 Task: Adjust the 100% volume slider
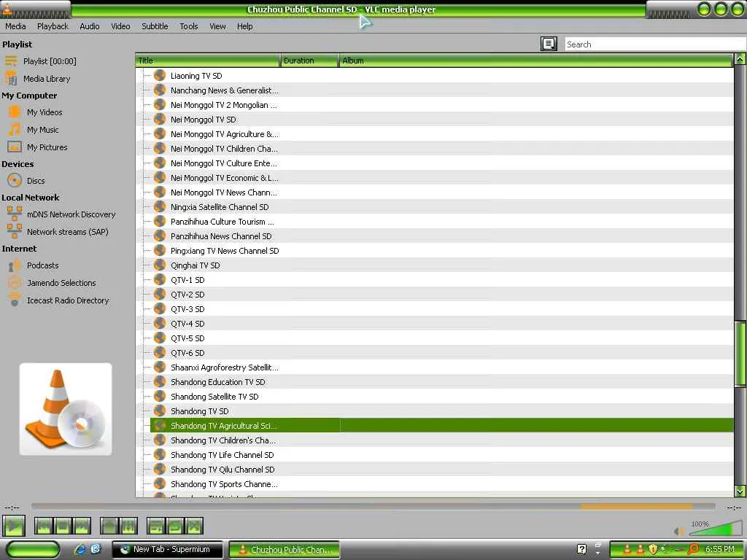pos(715,528)
